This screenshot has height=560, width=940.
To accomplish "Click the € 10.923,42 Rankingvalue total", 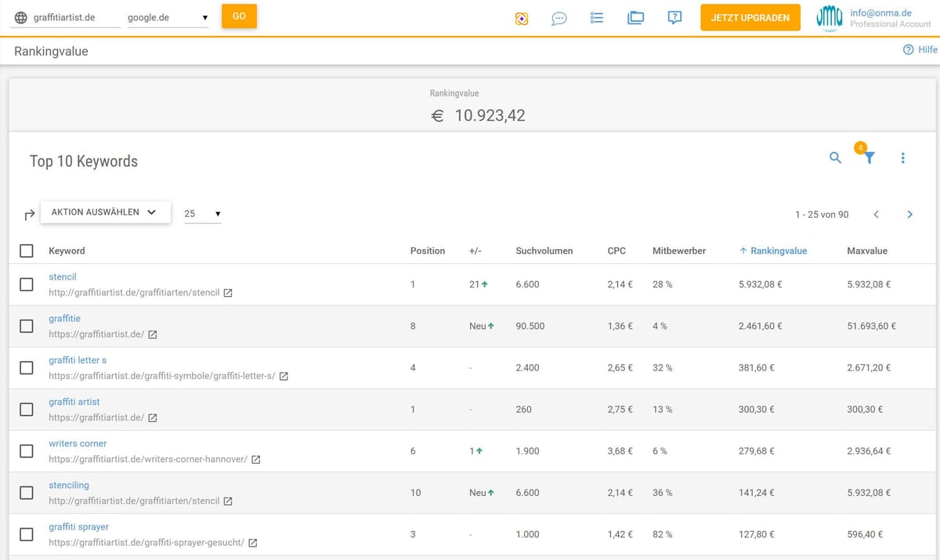I will 479,116.
